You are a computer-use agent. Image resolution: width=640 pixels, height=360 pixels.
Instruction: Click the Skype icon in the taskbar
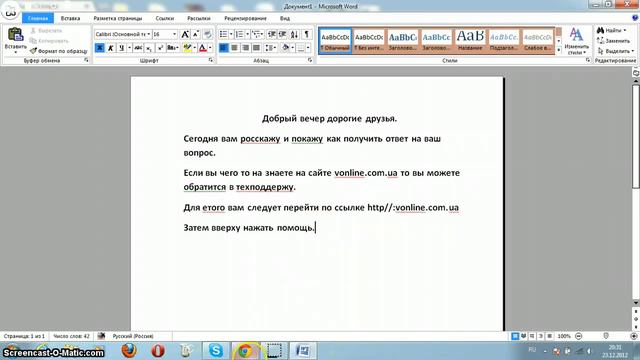pos(216,351)
